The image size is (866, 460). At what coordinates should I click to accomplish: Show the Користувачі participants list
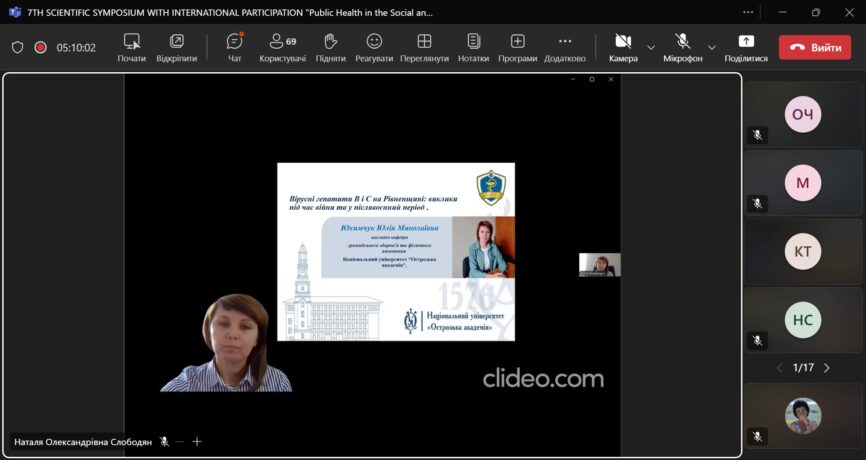282,47
